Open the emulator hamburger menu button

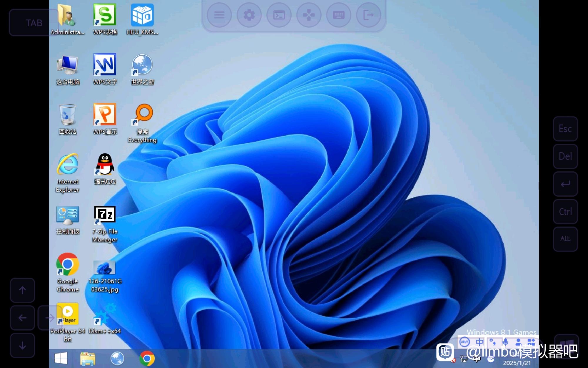219,15
